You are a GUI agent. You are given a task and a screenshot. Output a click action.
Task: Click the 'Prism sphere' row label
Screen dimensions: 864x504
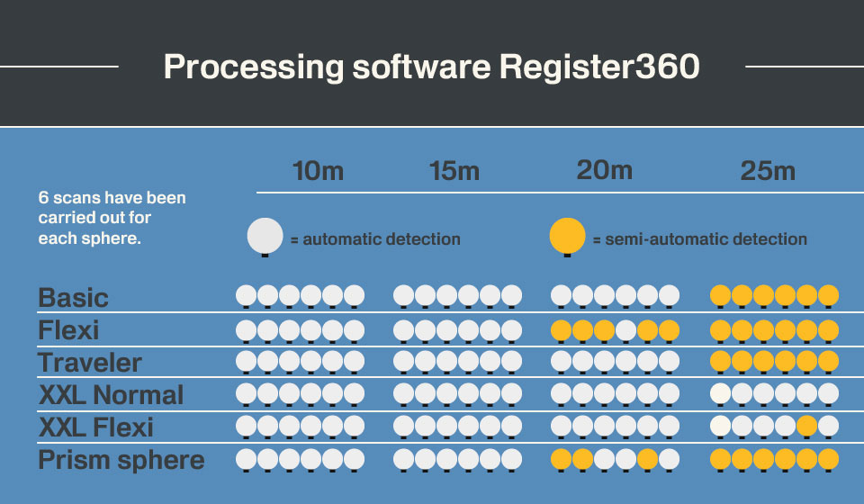(121, 460)
